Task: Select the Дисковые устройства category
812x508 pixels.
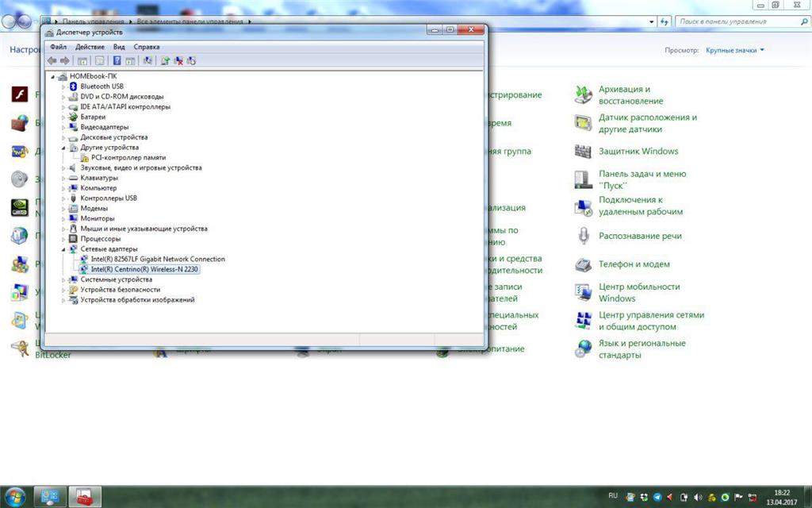Action: click(x=114, y=137)
